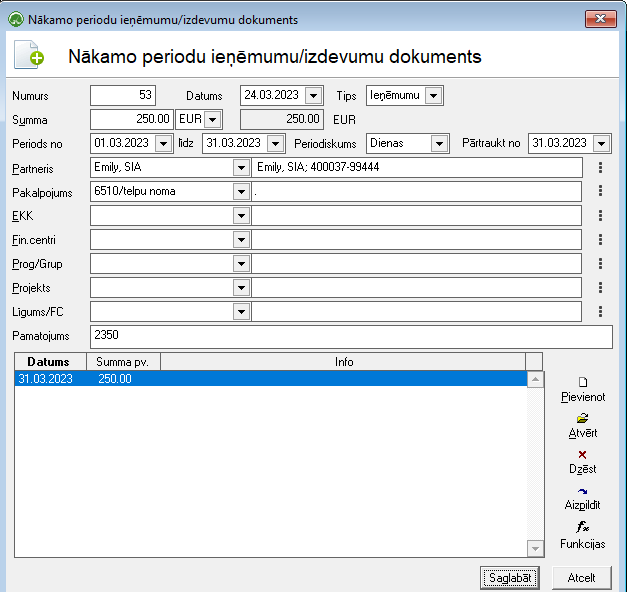Click the Partneris description field Emily, SIA; 400037-99444

417,167
